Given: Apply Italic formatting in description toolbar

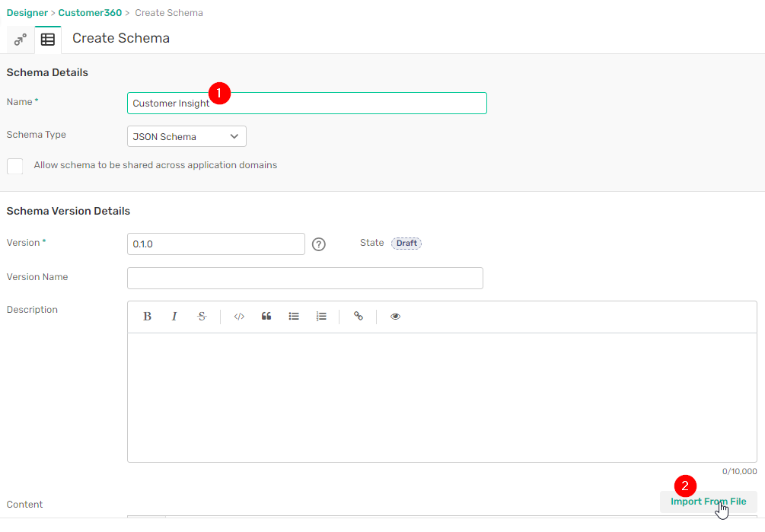Looking at the screenshot, I should click(x=174, y=317).
